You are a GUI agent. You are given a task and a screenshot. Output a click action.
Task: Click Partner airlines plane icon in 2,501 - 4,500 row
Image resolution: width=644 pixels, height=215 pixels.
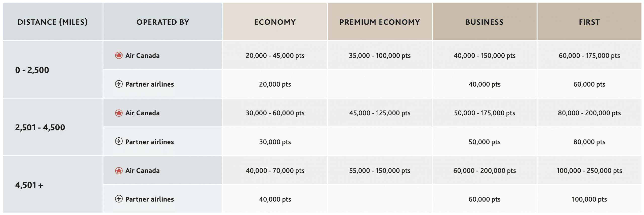pos(119,141)
